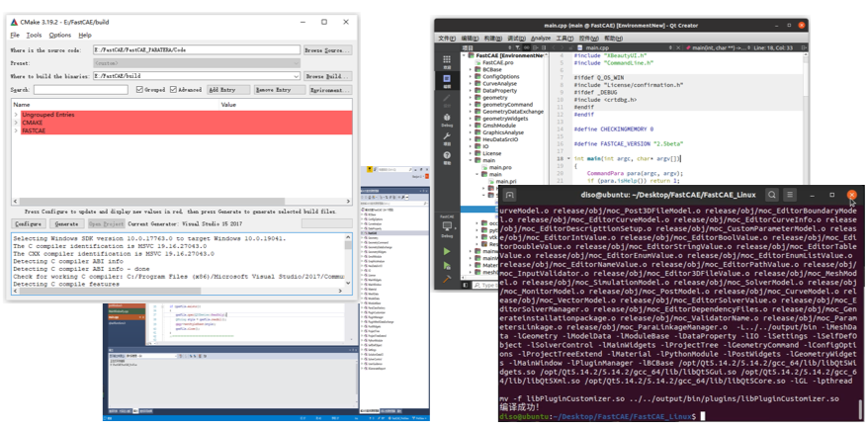Open the Tools menu in CMake
The image size is (868, 429).
[x=34, y=35]
